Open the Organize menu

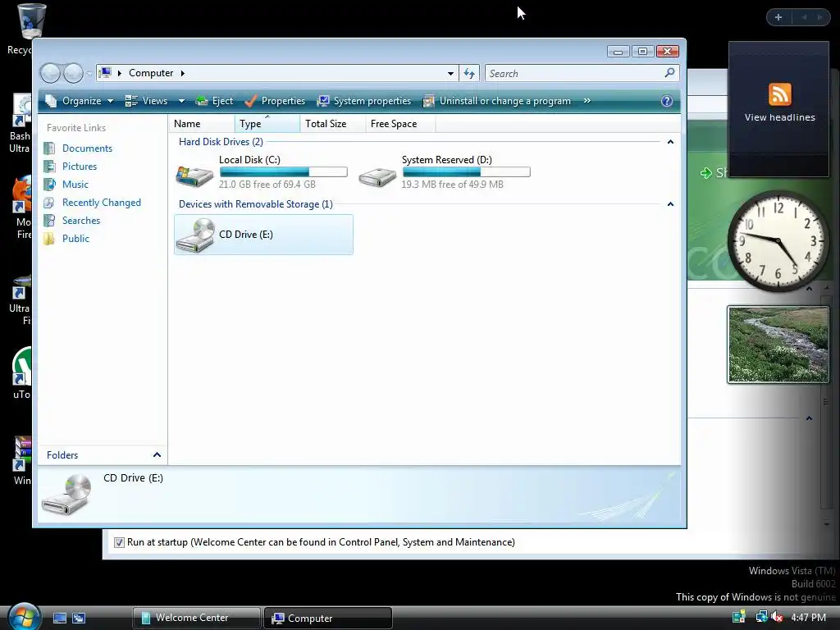click(x=80, y=101)
